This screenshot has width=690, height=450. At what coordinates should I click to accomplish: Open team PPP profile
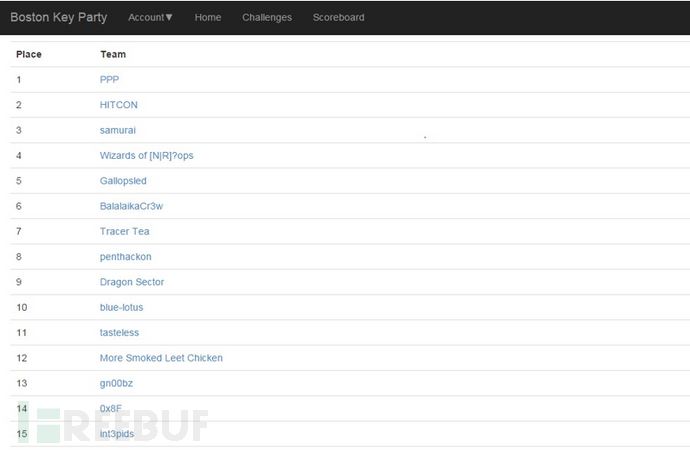(109, 80)
